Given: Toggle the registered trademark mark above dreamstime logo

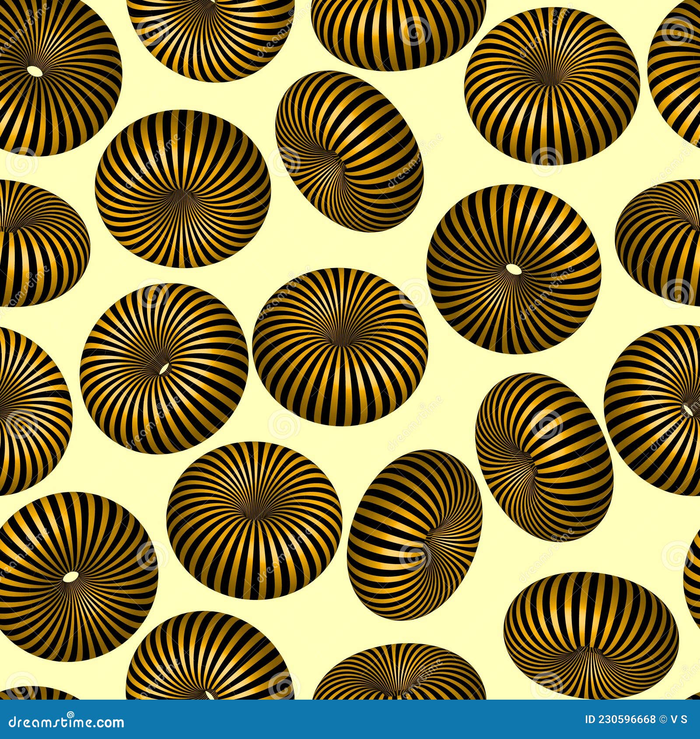Looking at the screenshot, I should coord(70,715).
